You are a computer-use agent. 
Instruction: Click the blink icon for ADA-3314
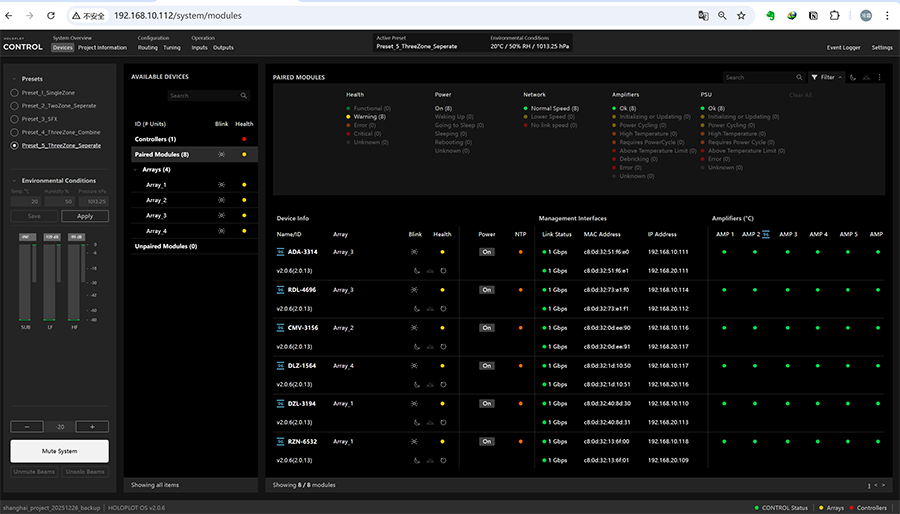(x=416, y=252)
